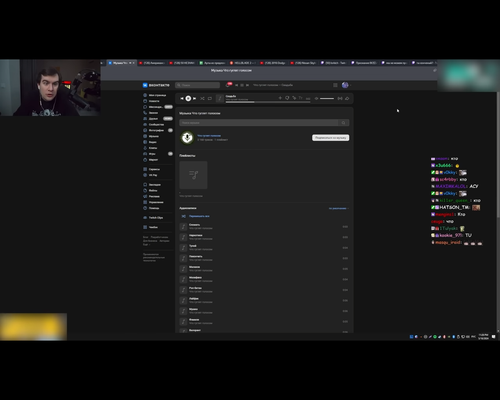Toggle repeat in the audio player

point(210,98)
